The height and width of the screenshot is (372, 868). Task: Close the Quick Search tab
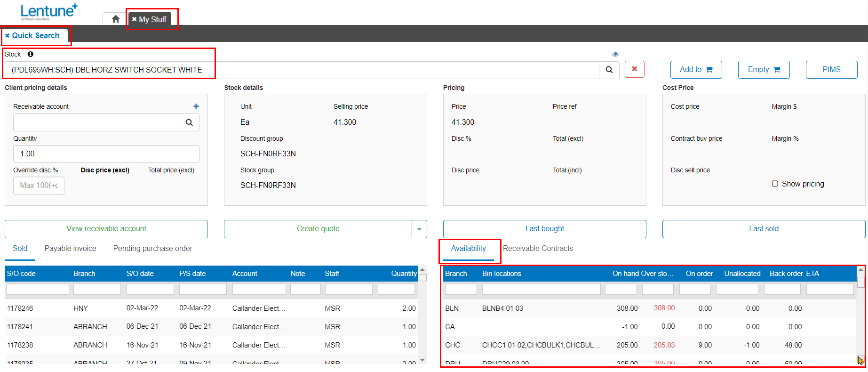[x=7, y=36]
